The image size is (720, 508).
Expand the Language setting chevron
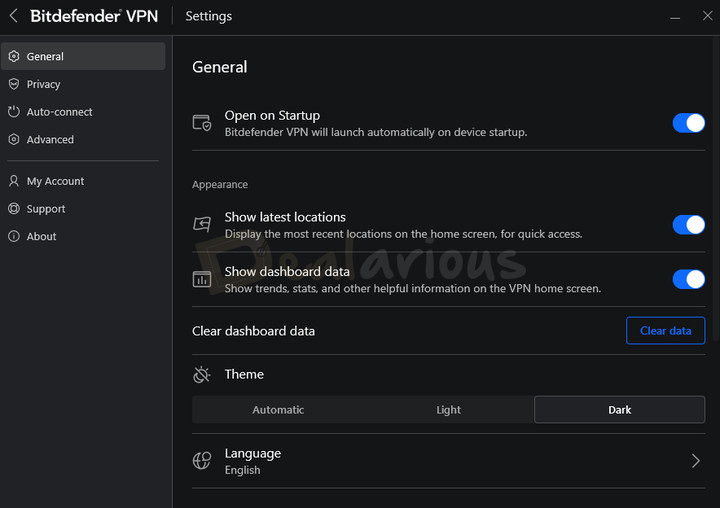[696, 461]
